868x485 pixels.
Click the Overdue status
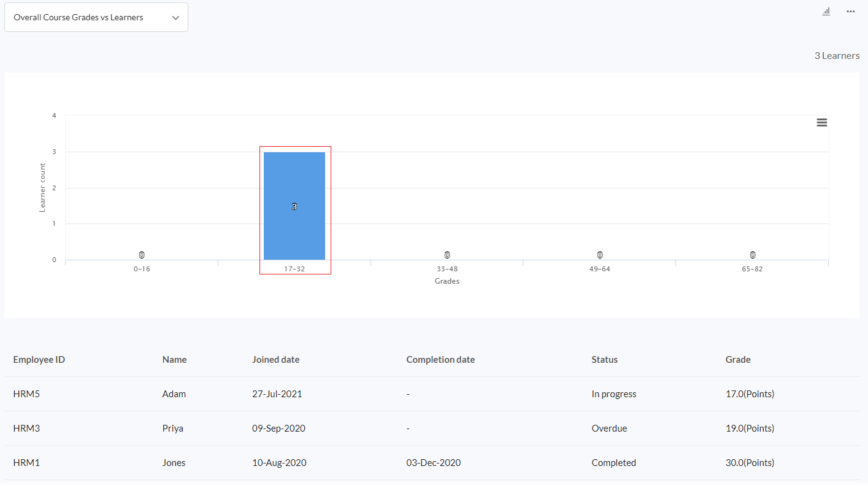coord(609,428)
